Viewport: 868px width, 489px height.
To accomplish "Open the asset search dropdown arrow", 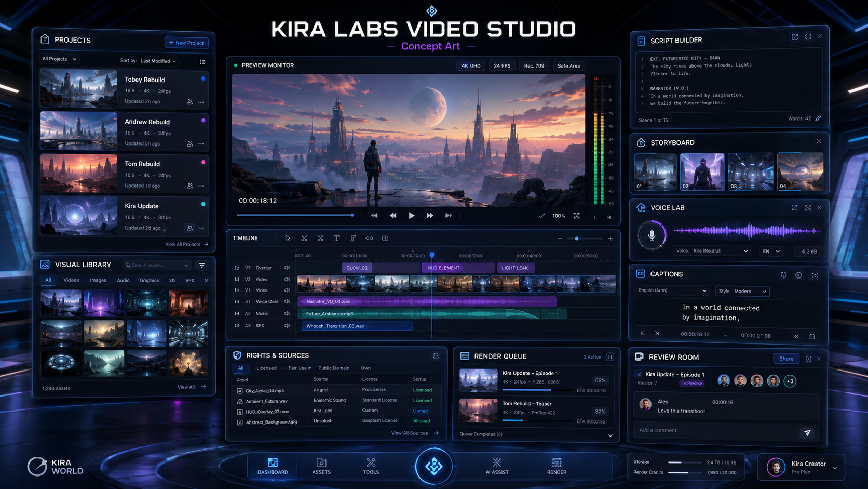I will (x=186, y=266).
